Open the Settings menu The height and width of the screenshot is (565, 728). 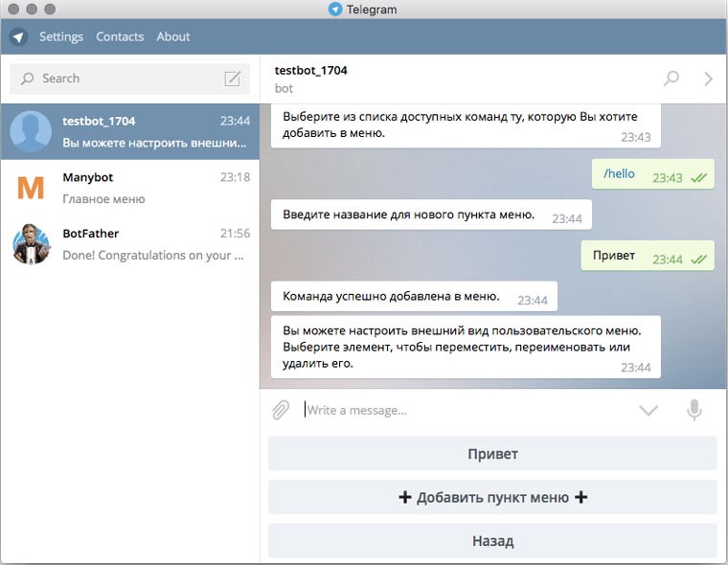pos(60,36)
